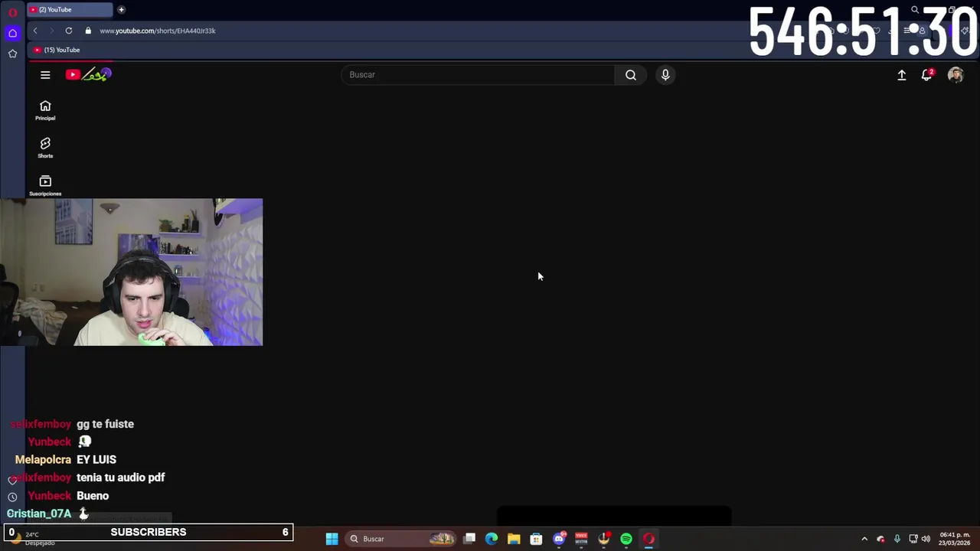Click chat message 'EY LUIS'
This screenshot has height=551, width=980.
(96, 460)
